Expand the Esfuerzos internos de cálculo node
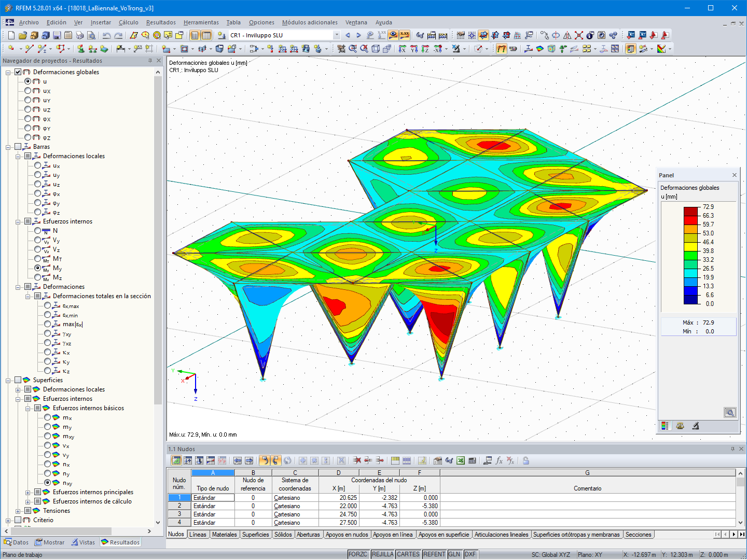The width and height of the screenshot is (747, 560). point(28,501)
